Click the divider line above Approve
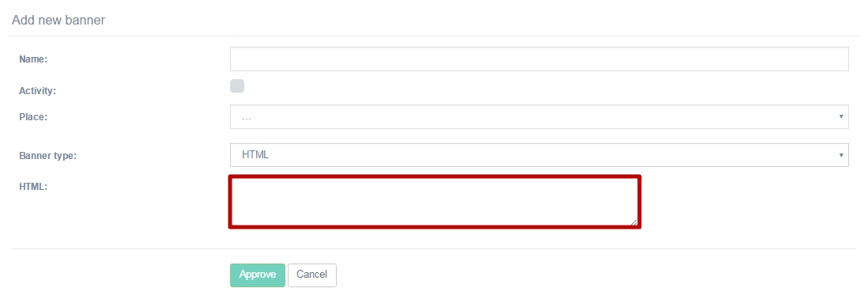 (x=433, y=248)
